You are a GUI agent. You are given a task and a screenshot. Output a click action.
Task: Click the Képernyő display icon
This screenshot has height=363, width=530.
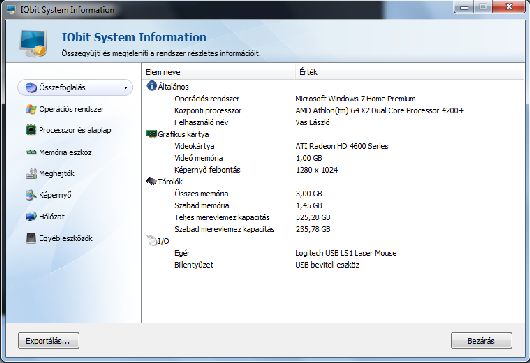(x=31, y=195)
